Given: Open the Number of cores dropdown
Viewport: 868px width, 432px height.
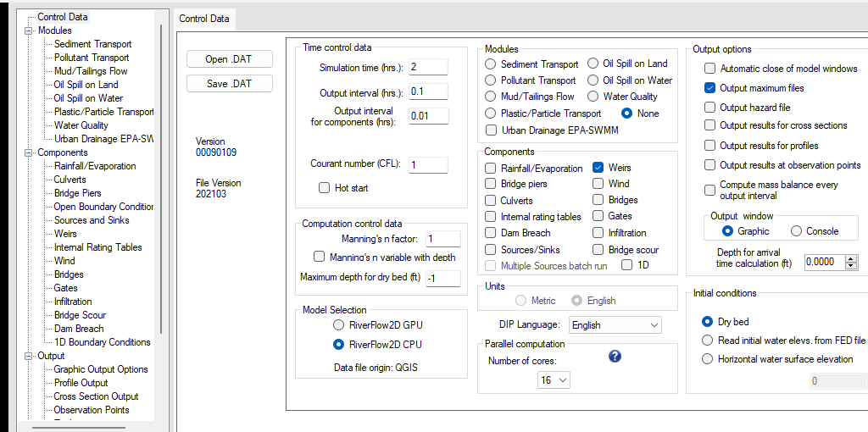Looking at the screenshot, I should [x=554, y=380].
